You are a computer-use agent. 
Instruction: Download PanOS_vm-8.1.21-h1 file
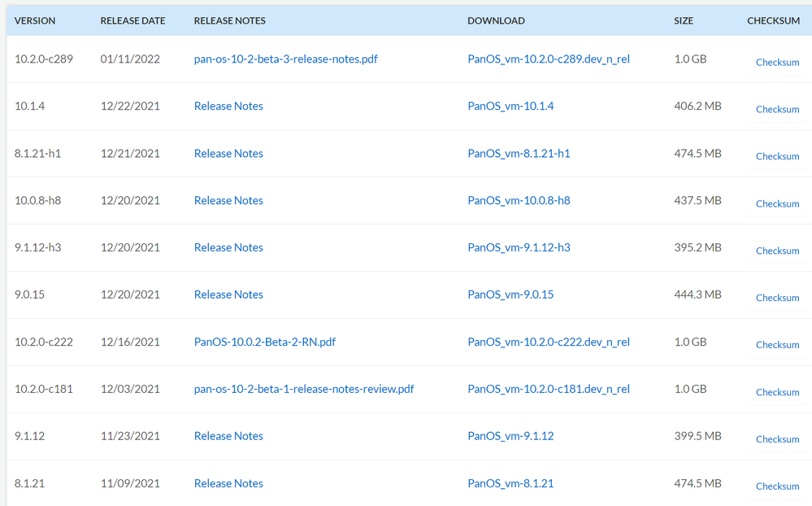[x=519, y=154]
